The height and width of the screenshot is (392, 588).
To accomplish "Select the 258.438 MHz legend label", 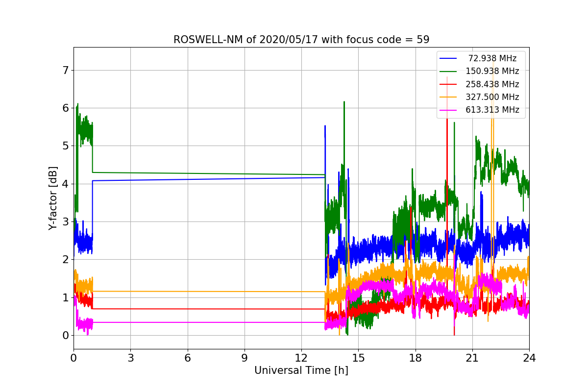I will pyautogui.click(x=492, y=84).
